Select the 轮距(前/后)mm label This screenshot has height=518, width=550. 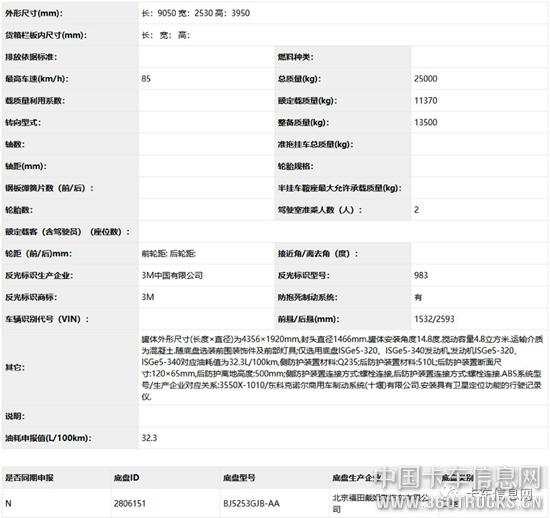click(x=38, y=253)
